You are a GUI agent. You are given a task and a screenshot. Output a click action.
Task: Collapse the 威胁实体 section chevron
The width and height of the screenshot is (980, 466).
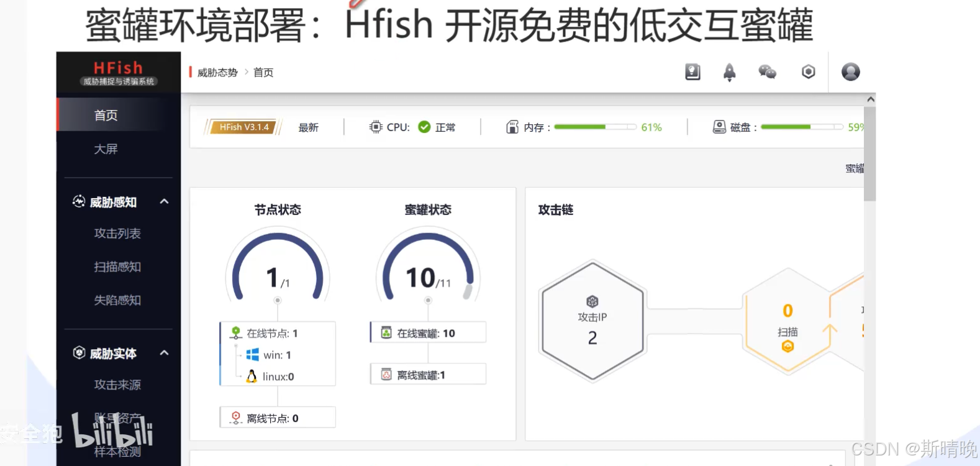coord(164,353)
